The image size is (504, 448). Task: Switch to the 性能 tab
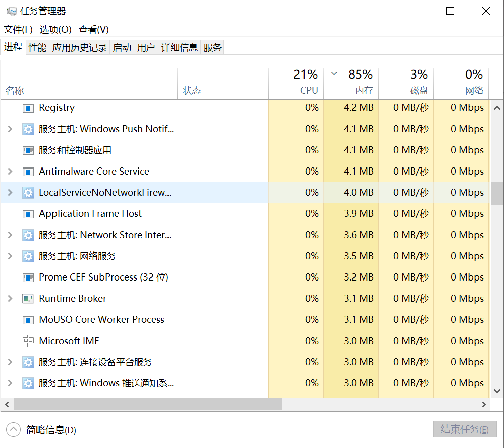(37, 48)
